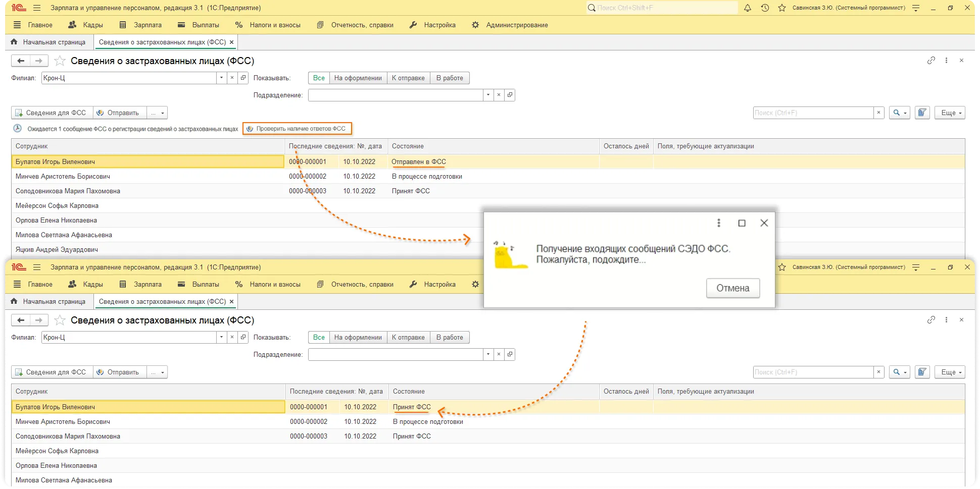Expand the Филиал dropdown in upper window
The height and width of the screenshot is (489, 980).
(221, 78)
